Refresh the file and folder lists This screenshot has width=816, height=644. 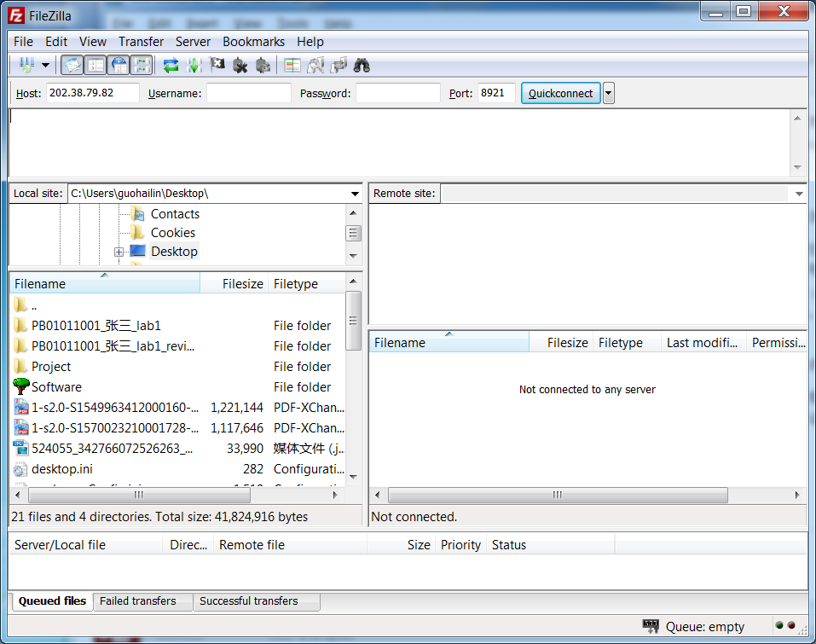click(x=171, y=65)
